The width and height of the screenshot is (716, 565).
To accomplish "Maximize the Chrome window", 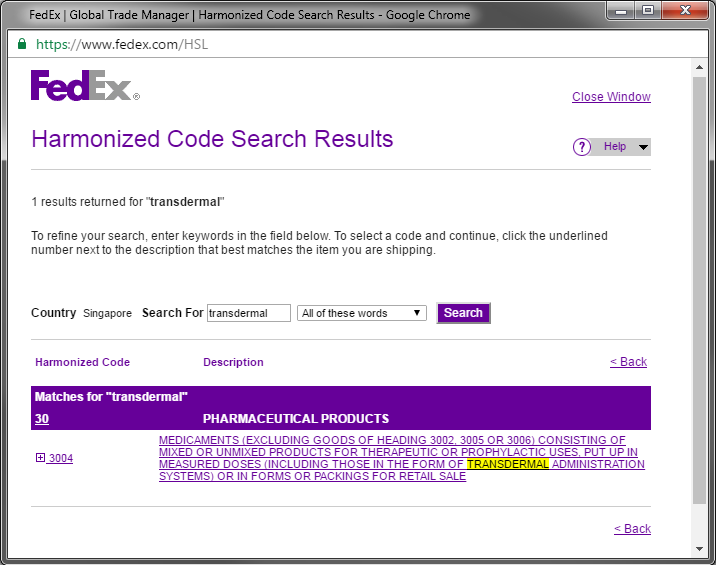I will [x=648, y=11].
